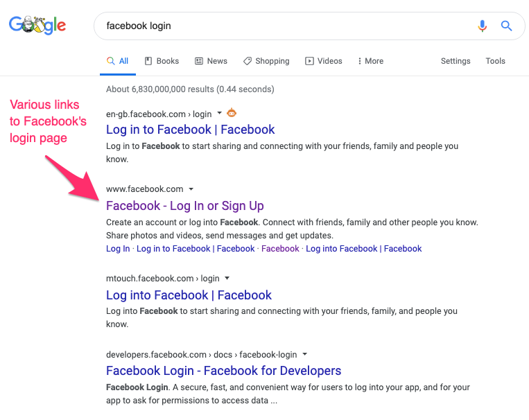
Task: Expand dropdown arrow next to developers.facebook.com URL
Action: 304,354
